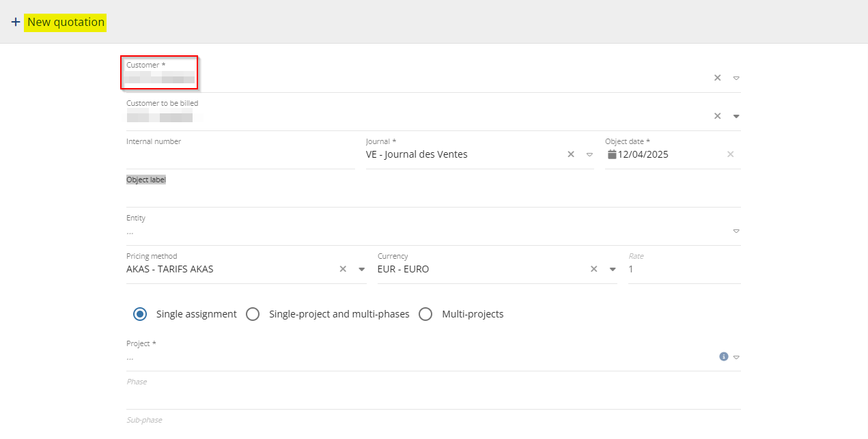Clear the Journal des Ventes selection
Screen dimensions: 868x439
click(x=571, y=154)
